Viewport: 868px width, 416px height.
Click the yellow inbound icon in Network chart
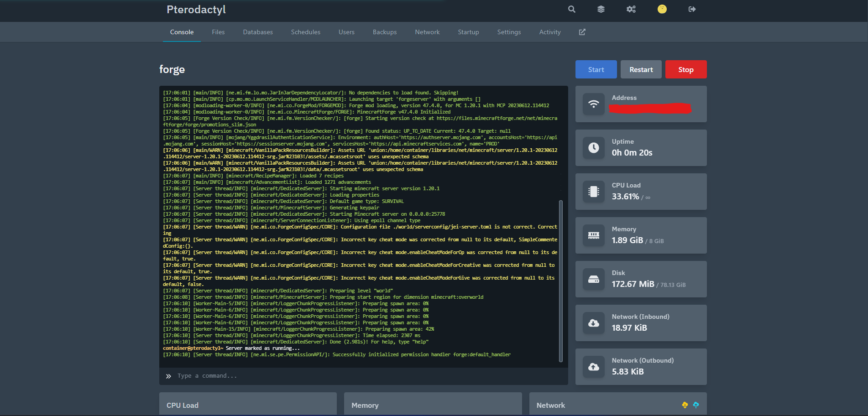coord(685,405)
